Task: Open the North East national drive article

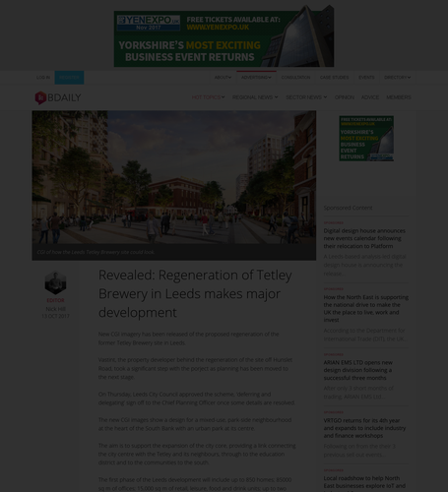Action: tap(366, 308)
